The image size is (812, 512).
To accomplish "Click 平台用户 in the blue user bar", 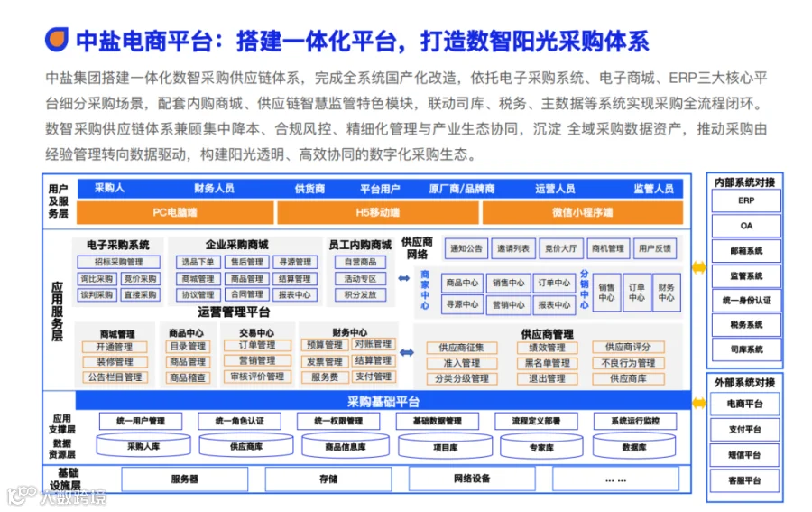I will (x=380, y=189).
